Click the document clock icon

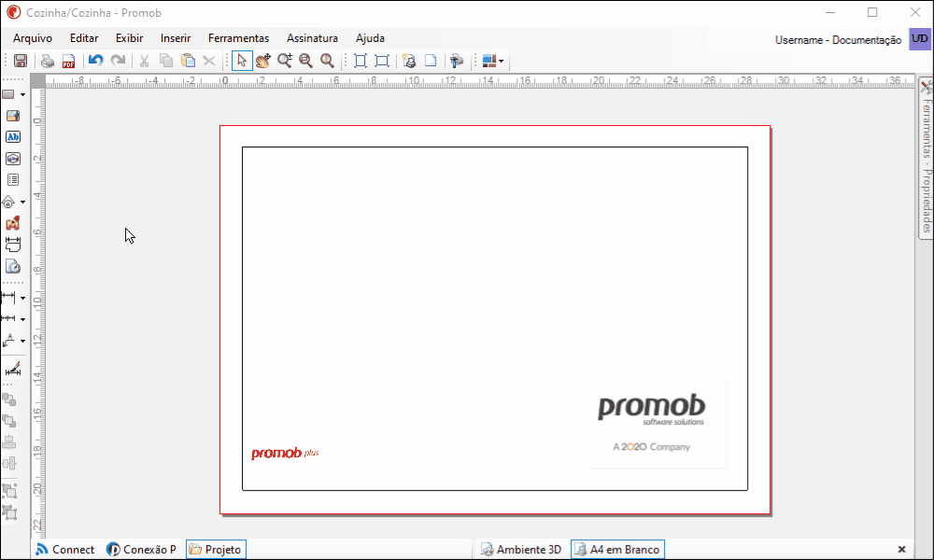click(x=12, y=267)
